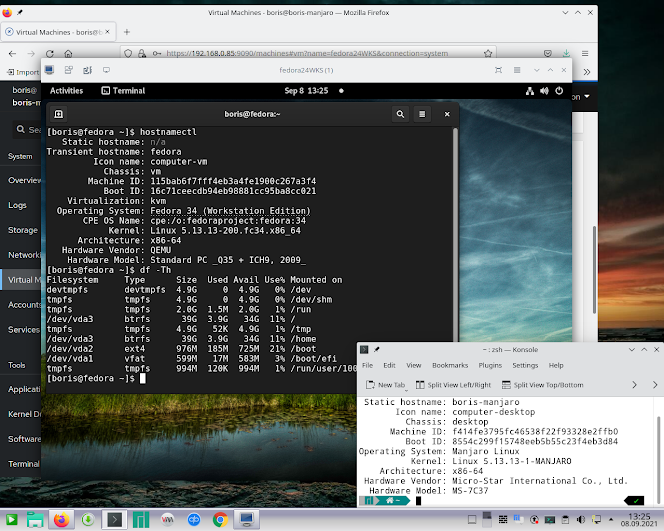
Task: Search in the GNOME Terminal
Action: click(400, 114)
